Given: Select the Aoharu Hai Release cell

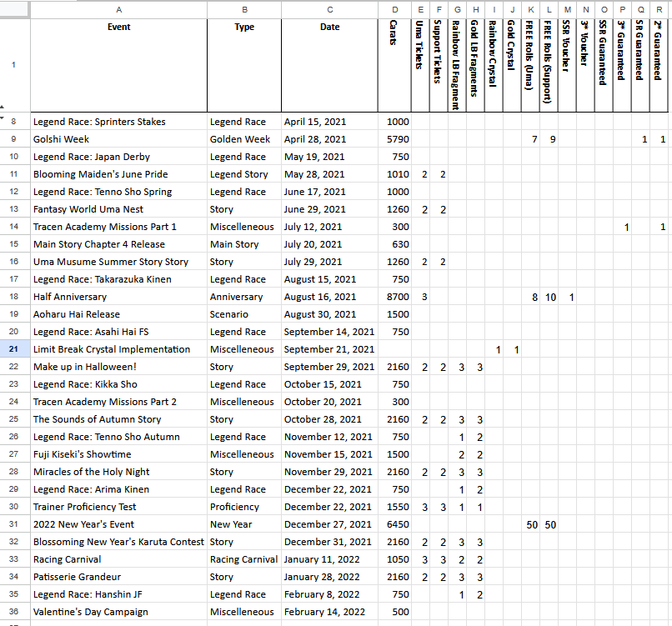Looking at the screenshot, I should 118,314.
